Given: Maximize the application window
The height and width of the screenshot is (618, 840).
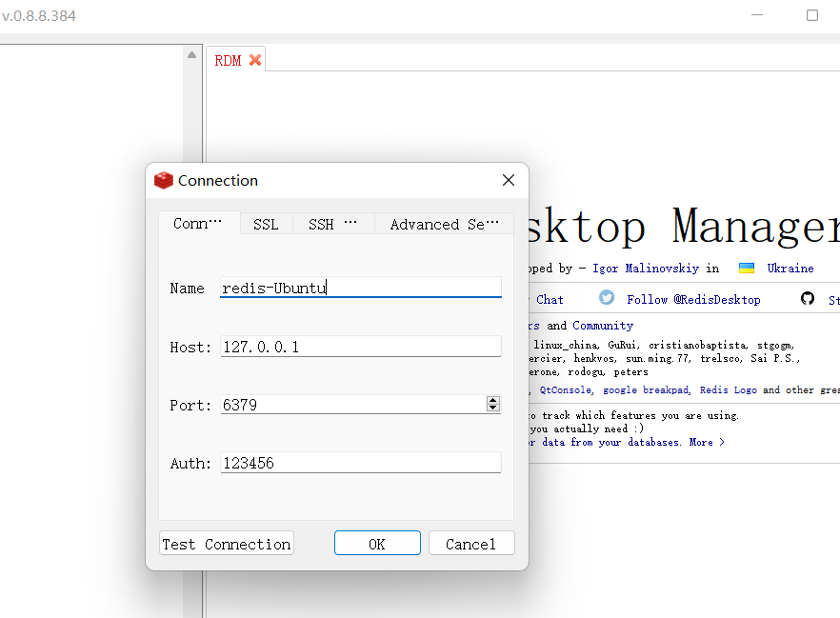Looking at the screenshot, I should pos(812,15).
